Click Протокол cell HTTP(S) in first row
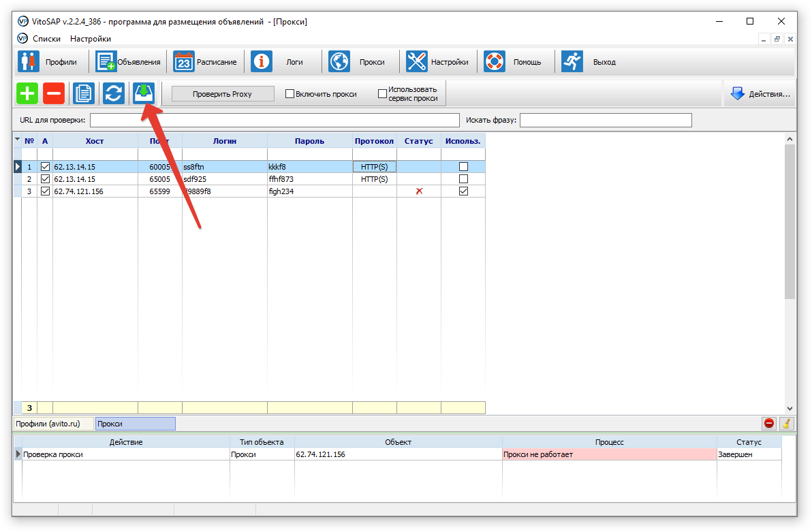The width and height of the screenshot is (812, 532). [x=374, y=167]
